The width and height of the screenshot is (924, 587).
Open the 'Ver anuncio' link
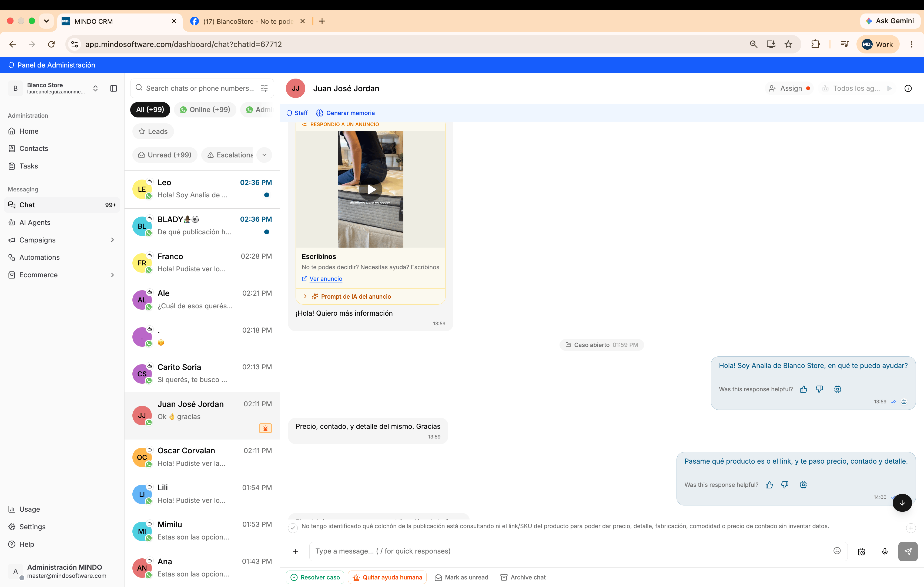click(x=325, y=279)
